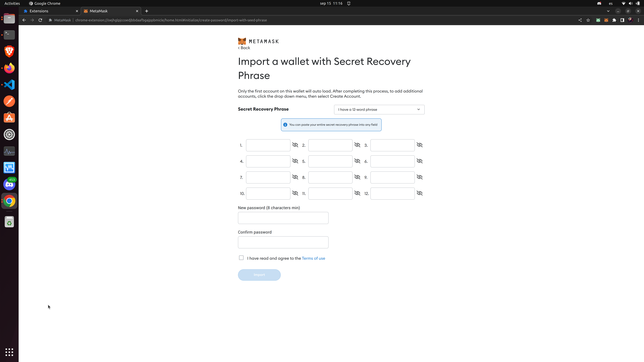This screenshot has height=362, width=644.
Task: Show the word in field 1
Action: tap(295, 145)
